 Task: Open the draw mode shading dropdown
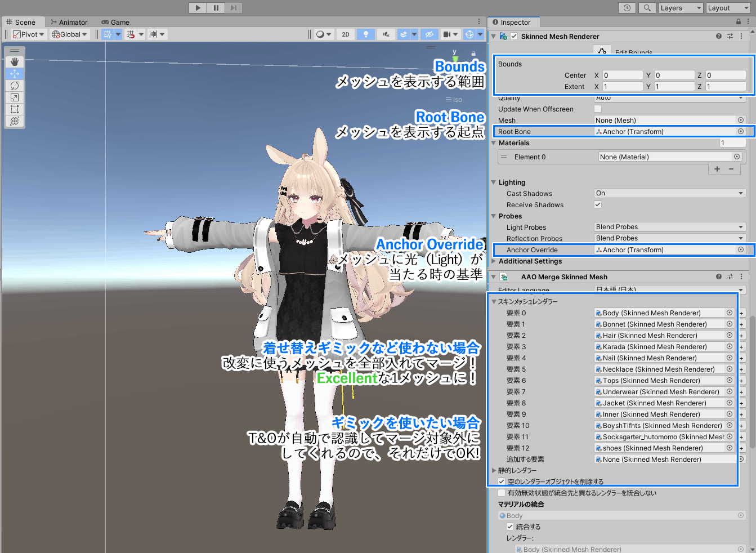click(324, 34)
